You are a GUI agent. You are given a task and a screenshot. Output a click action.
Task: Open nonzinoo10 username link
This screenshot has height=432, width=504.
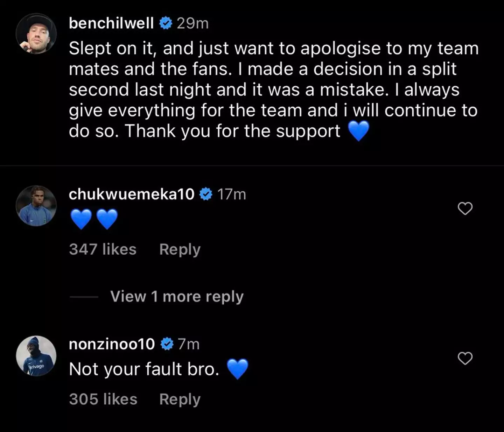(112, 344)
